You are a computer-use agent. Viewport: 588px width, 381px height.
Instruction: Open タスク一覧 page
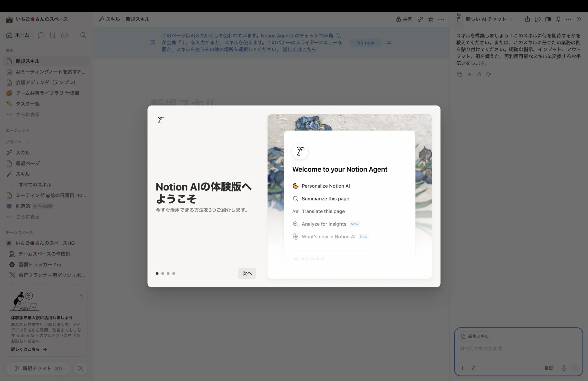[46, 104]
